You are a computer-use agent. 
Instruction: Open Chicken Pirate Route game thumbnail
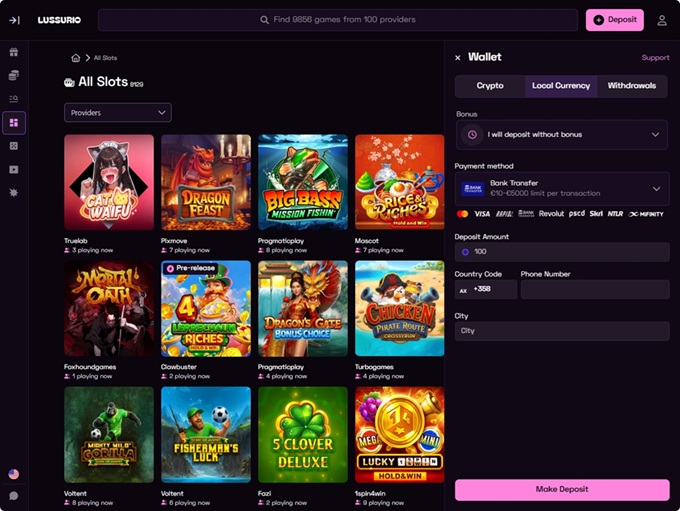tap(399, 308)
